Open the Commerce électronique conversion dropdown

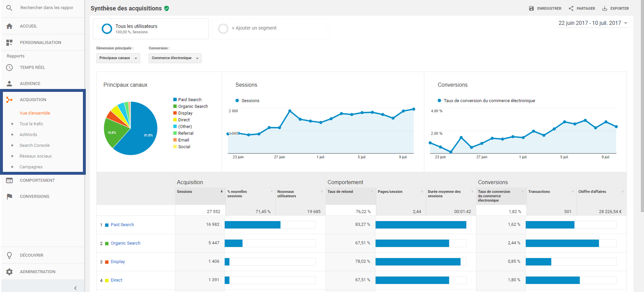point(175,58)
